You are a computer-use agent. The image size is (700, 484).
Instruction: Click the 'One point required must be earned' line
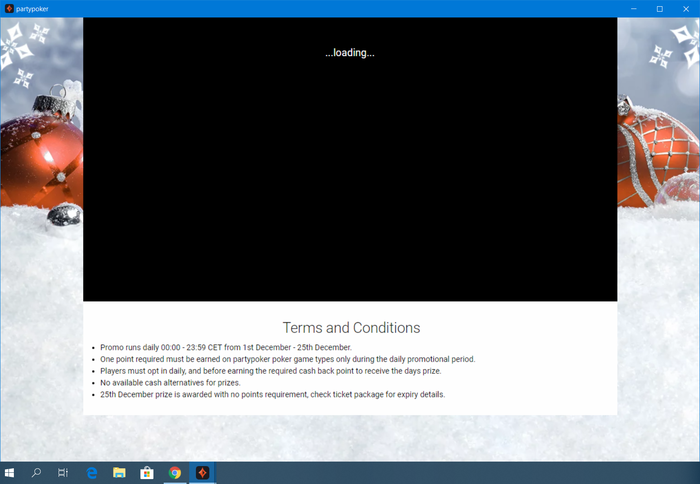click(x=288, y=359)
